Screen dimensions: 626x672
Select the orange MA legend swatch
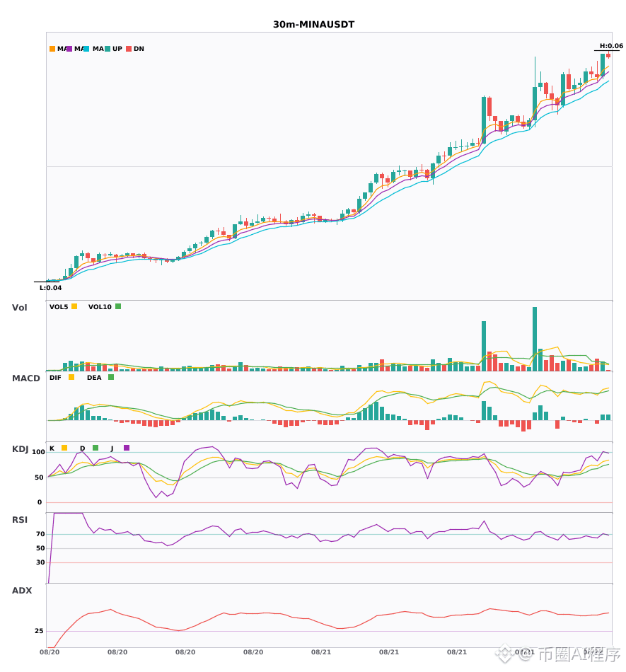tap(52, 49)
